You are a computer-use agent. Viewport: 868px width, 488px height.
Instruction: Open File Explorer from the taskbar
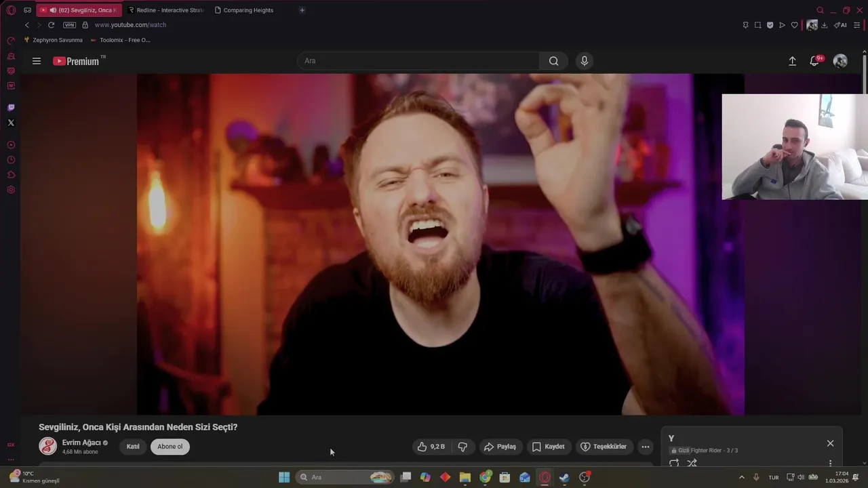(x=465, y=477)
